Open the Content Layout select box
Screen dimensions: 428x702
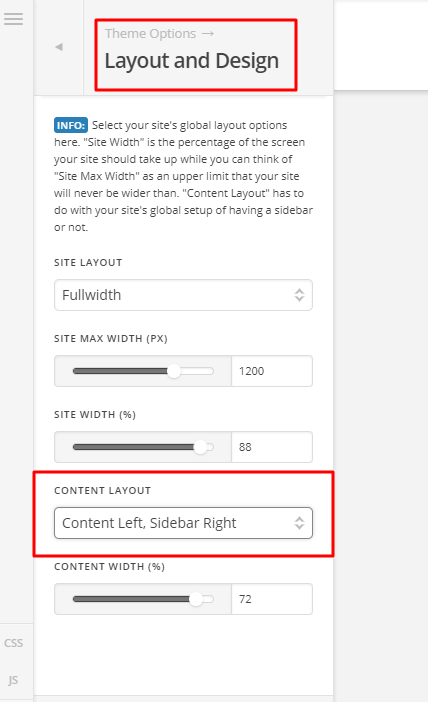(x=183, y=523)
